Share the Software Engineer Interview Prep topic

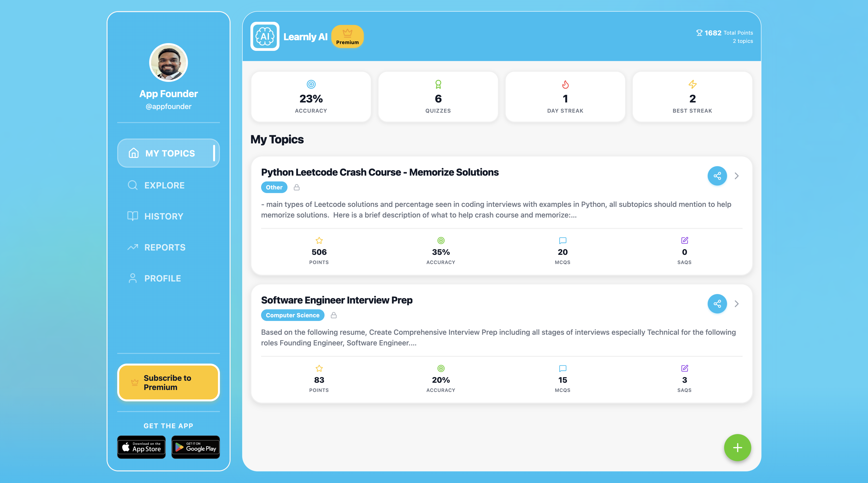point(717,304)
